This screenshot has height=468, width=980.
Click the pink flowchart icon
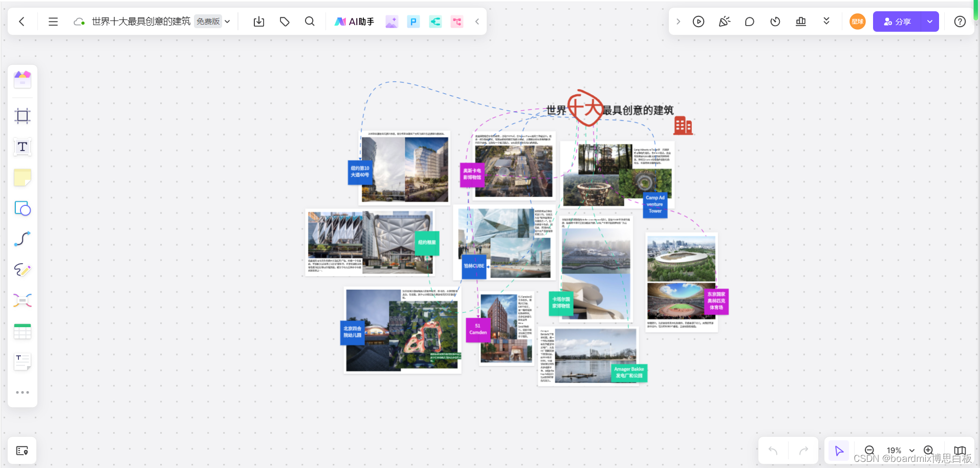(x=457, y=22)
